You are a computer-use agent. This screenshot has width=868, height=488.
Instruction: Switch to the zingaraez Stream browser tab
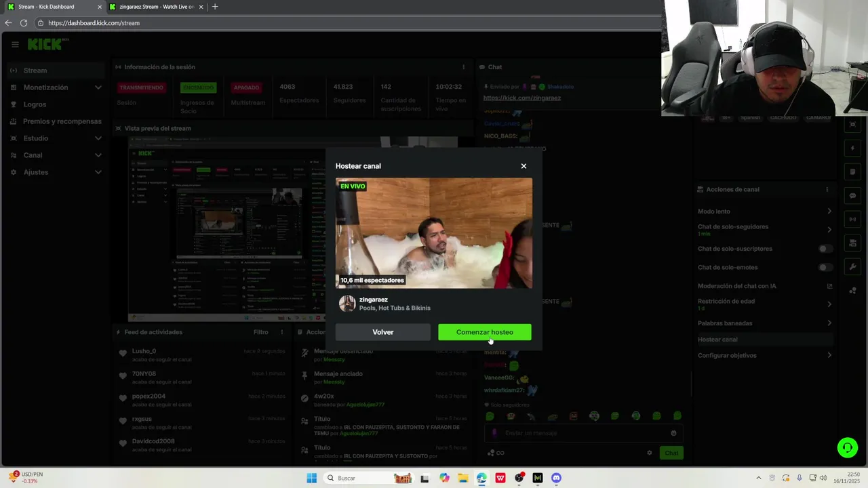point(156,7)
